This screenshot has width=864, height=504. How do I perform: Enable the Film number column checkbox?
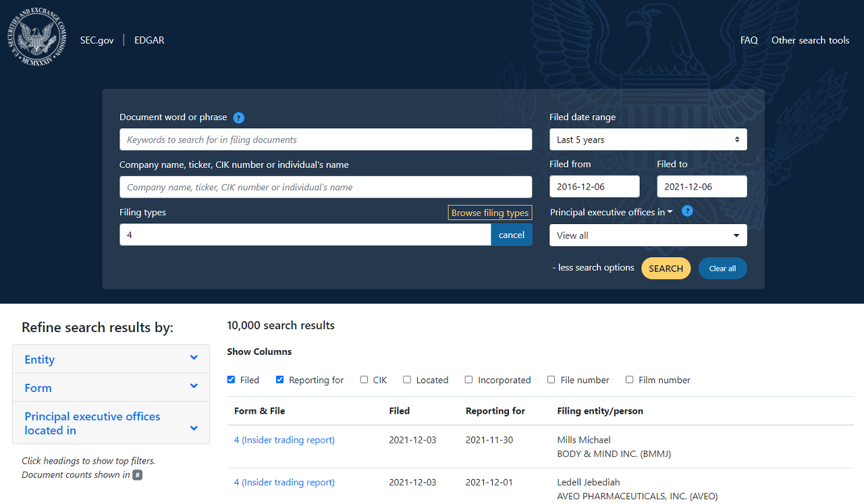630,380
